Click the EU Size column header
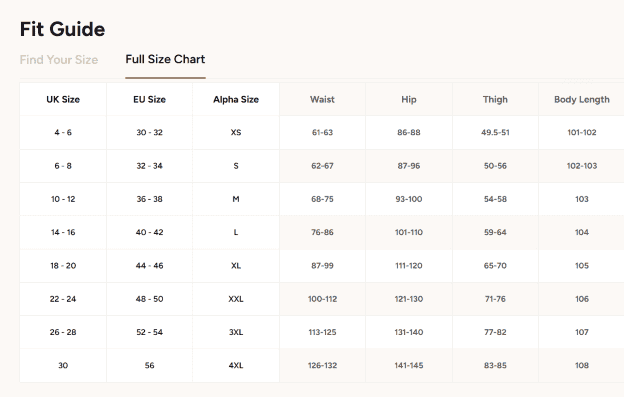Screen dimensions: 624x397 (149, 99)
